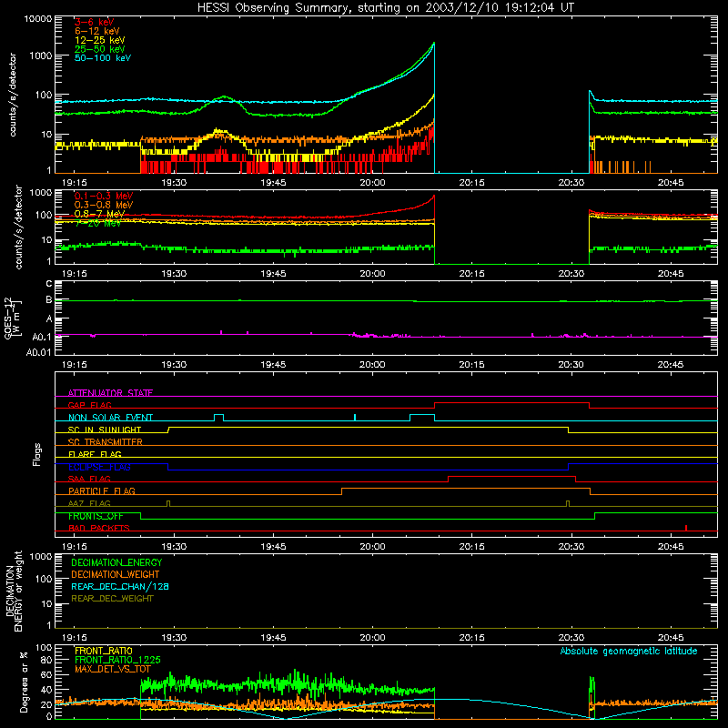Click the C class tick in GOES panel

pos(49,284)
